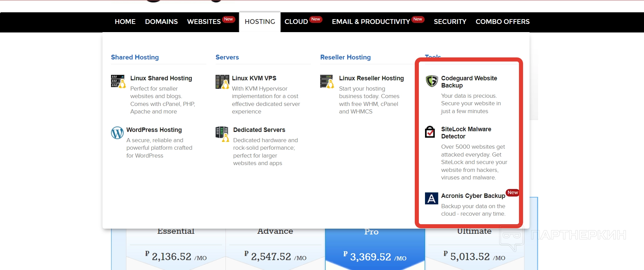Select the Advance plan header
644x270 pixels.
(x=275, y=231)
